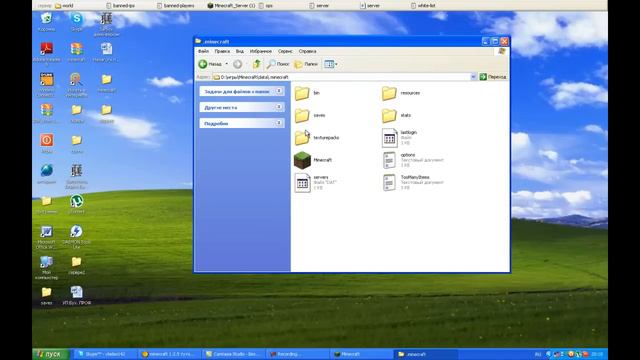Open the Minecraft_Server file in top bar

click(231, 6)
